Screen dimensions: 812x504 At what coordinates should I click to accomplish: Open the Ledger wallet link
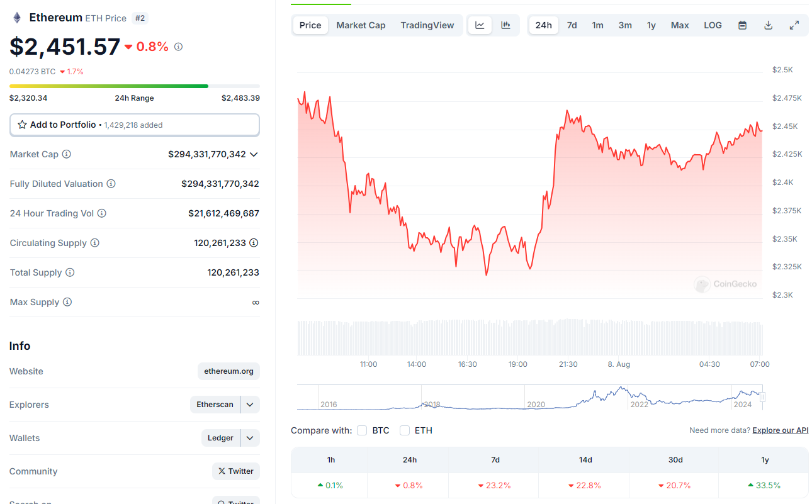point(220,438)
